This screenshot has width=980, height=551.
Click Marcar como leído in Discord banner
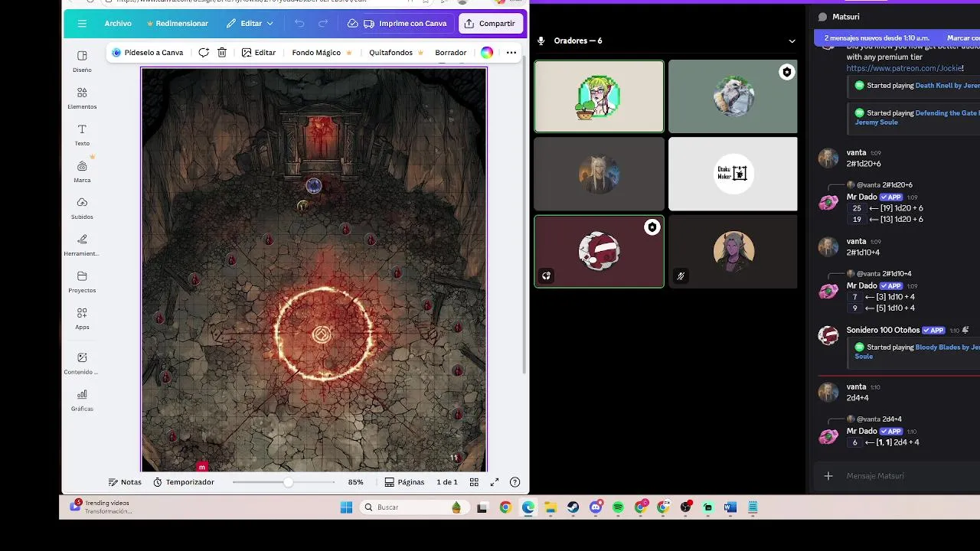pyautogui.click(x=963, y=37)
